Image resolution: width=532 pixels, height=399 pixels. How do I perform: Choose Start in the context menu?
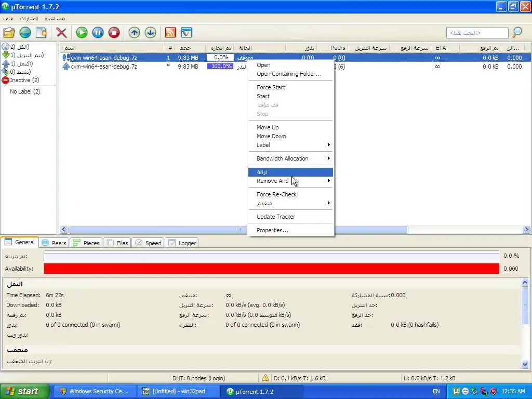(x=290, y=96)
